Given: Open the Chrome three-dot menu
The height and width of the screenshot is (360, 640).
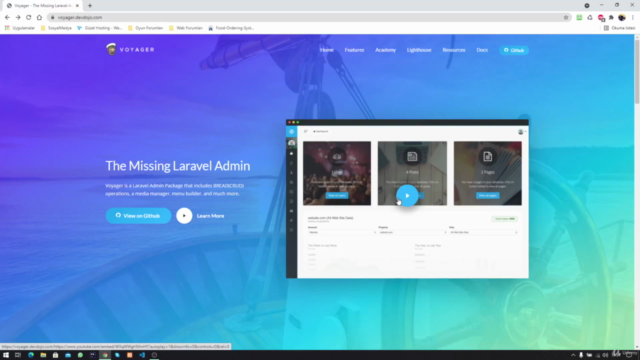Looking at the screenshot, I should point(633,18).
